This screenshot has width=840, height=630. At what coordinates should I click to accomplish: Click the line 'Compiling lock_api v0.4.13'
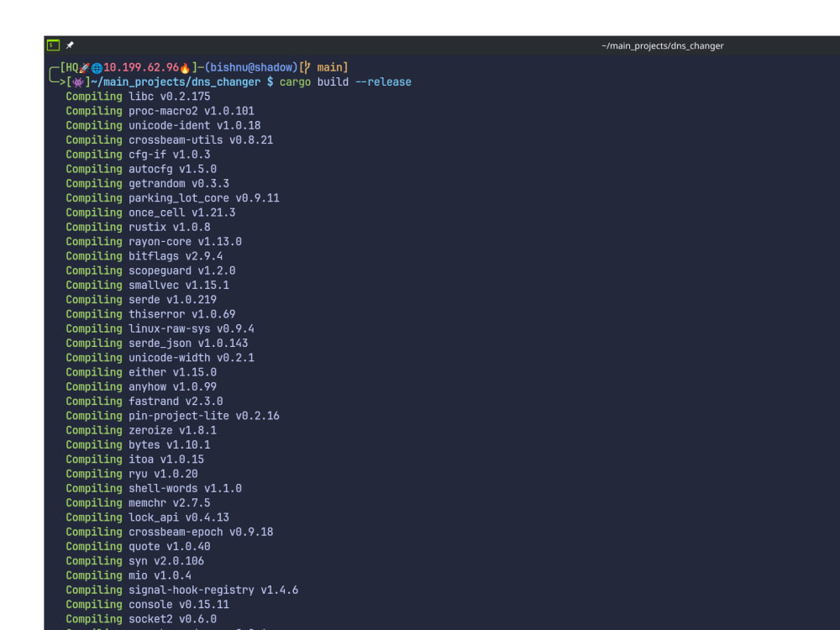click(x=147, y=517)
